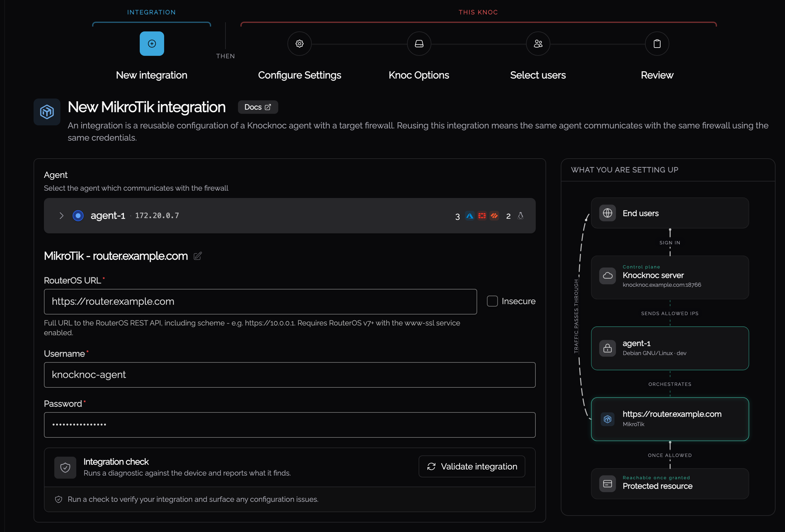Click the End users card label
The image size is (785, 532).
point(640,213)
